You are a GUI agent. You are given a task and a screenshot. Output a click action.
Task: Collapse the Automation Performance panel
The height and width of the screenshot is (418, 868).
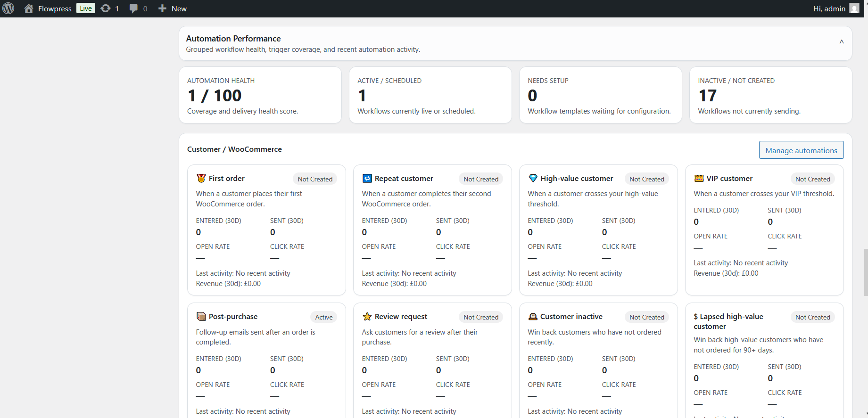click(841, 42)
